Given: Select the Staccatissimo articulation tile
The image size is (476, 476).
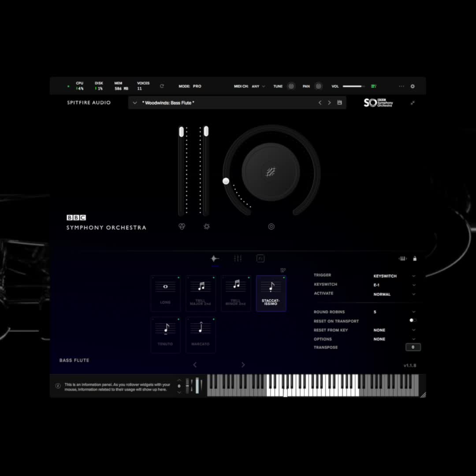Looking at the screenshot, I should [271, 294].
